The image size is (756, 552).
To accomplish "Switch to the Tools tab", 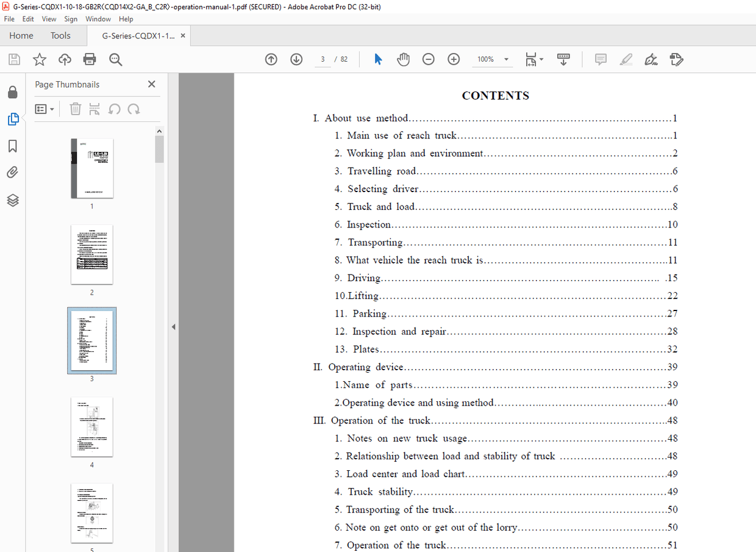I will click(x=60, y=35).
